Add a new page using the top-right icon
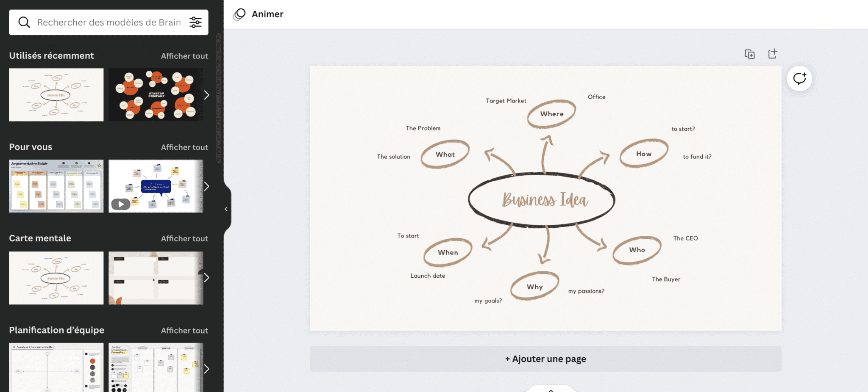 coord(773,54)
